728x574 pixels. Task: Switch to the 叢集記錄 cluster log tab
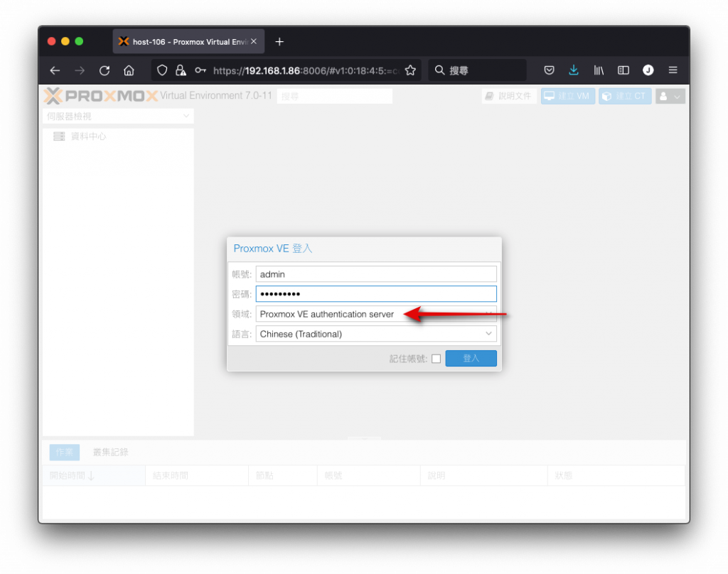click(x=110, y=452)
